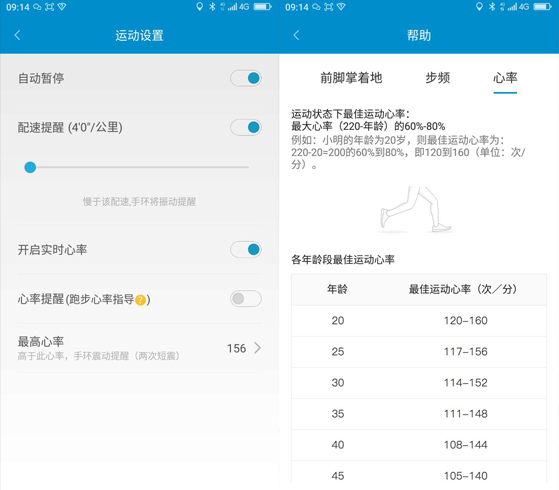
Task: Tap the 各年龄段最佳运动心率 heading
Action: pyautogui.click(x=343, y=260)
